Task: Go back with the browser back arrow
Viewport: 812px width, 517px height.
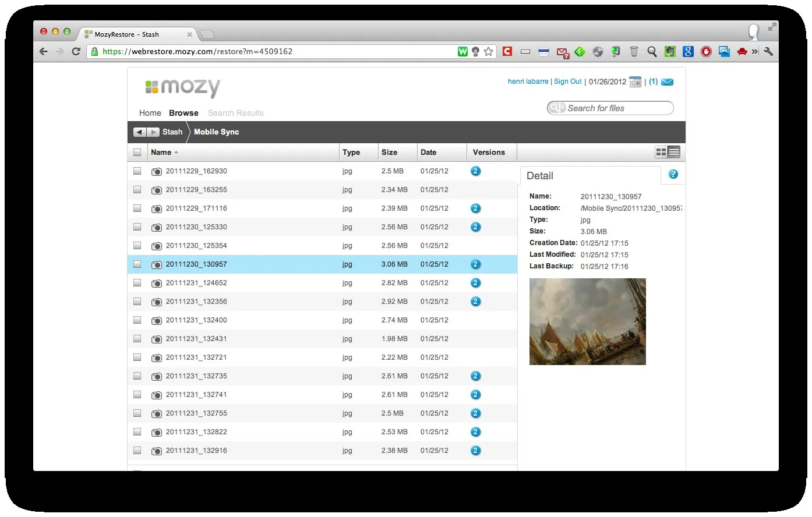Action: click(44, 51)
